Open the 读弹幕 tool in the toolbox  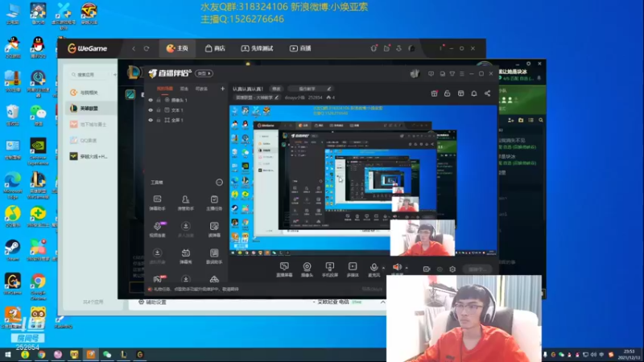(214, 229)
